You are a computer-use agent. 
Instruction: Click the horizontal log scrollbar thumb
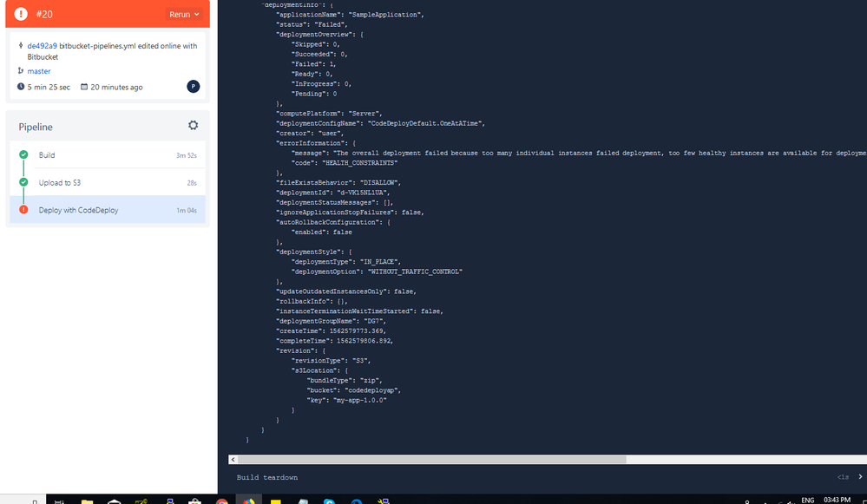432,459
